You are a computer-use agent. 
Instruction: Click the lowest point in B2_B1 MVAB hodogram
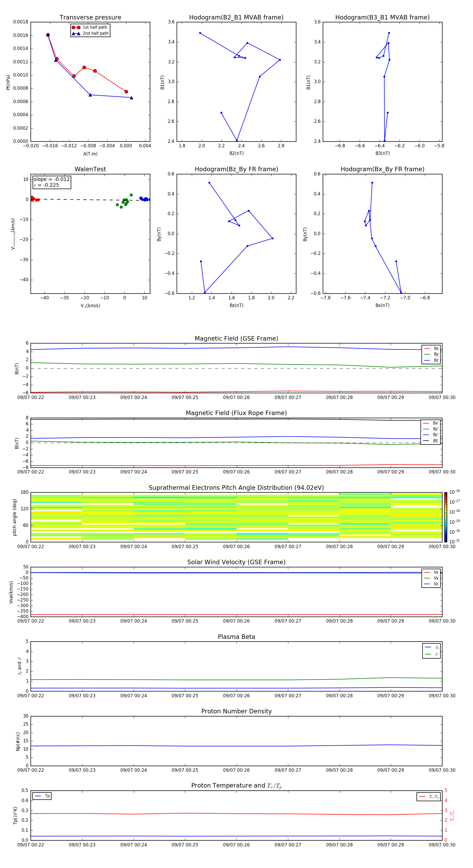click(x=237, y=140)
